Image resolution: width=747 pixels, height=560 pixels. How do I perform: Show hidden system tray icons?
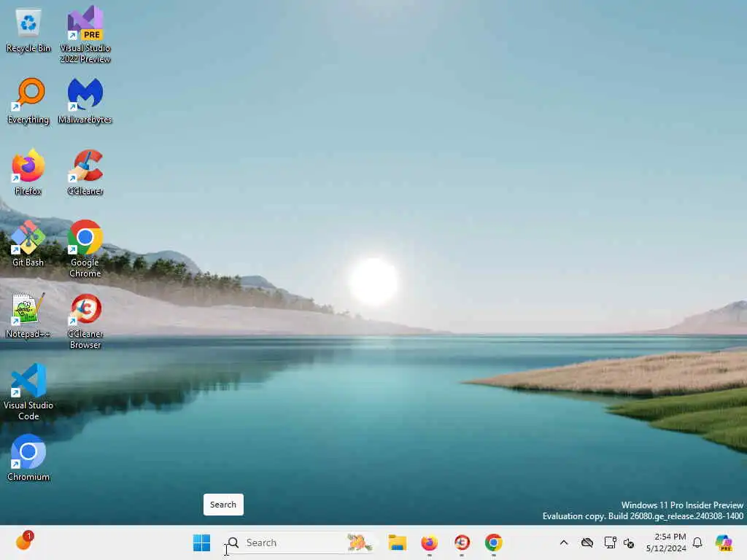point(564,542)
